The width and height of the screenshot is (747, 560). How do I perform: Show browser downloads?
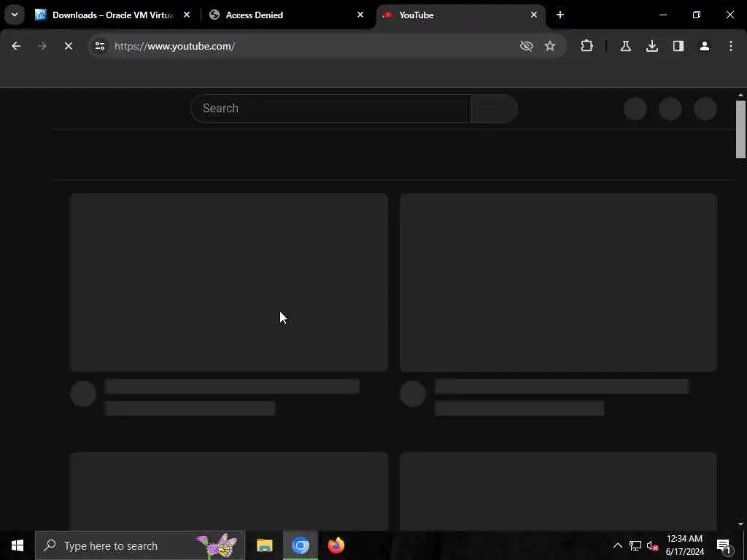click(x=651, y=46)
